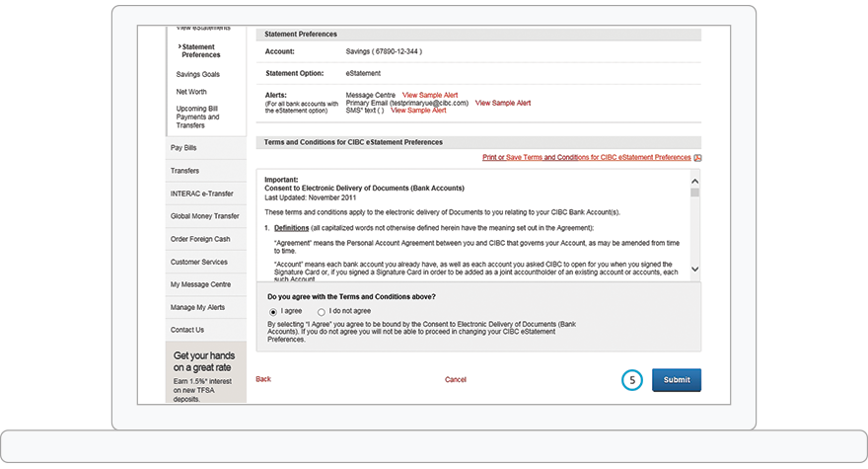Viewport: 868px width, 469px height.
Task: Click the Cancel link
Action: click(456, 379)
